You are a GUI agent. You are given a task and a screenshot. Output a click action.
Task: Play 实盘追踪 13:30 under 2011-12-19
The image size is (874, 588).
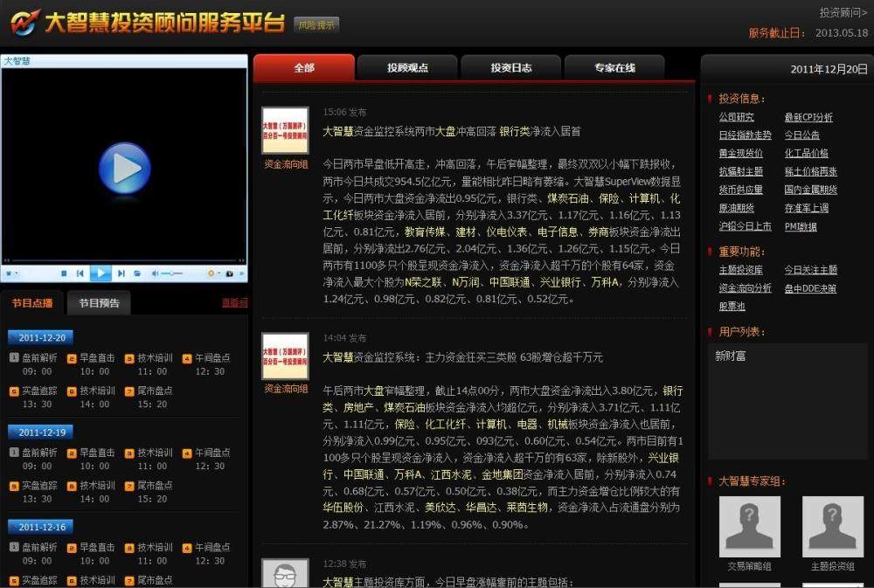[x=33, y=492]
